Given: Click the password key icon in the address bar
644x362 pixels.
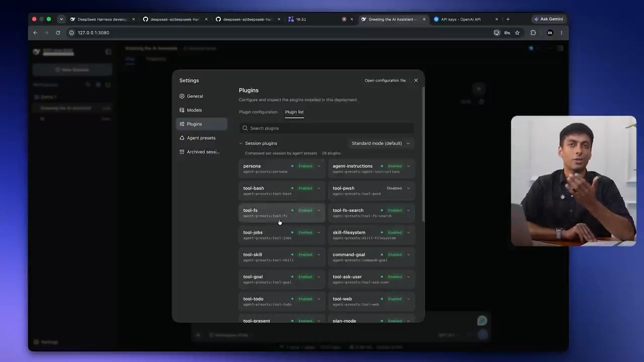Looking at the screenshot, I should [507, 33].
